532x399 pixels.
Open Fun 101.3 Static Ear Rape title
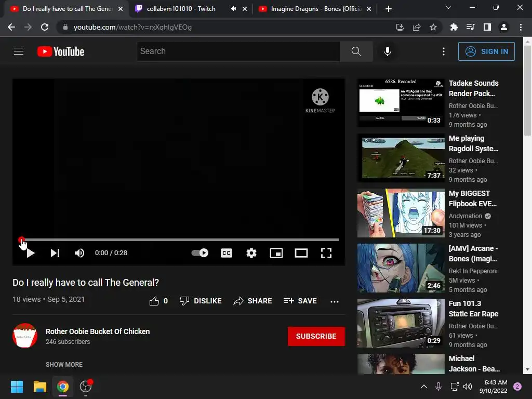point(473,309)
